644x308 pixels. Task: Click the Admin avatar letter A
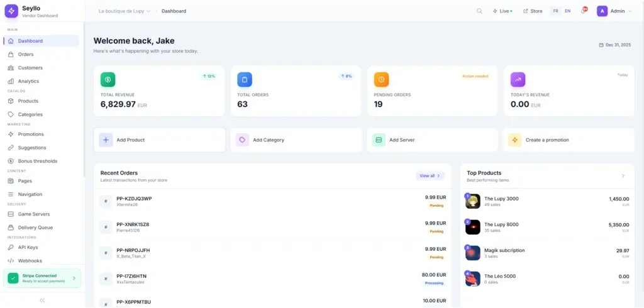point(602,11)
